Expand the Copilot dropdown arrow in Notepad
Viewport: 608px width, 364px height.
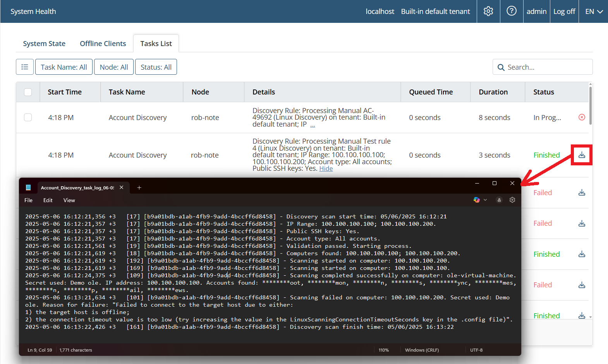coord(485,200)
